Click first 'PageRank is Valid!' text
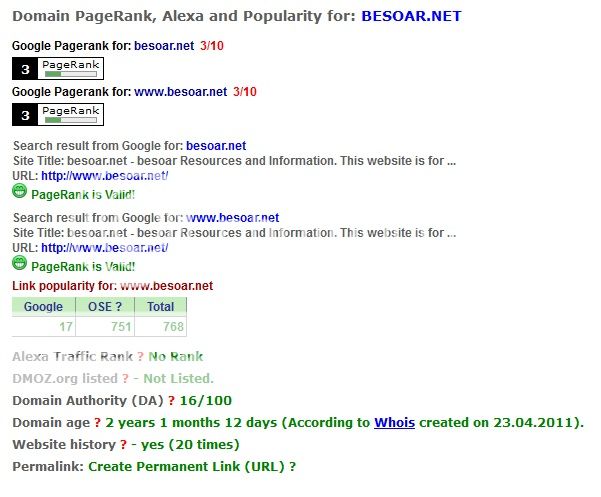Viewport: 601px width, 497px height. (x=83, y=195)
